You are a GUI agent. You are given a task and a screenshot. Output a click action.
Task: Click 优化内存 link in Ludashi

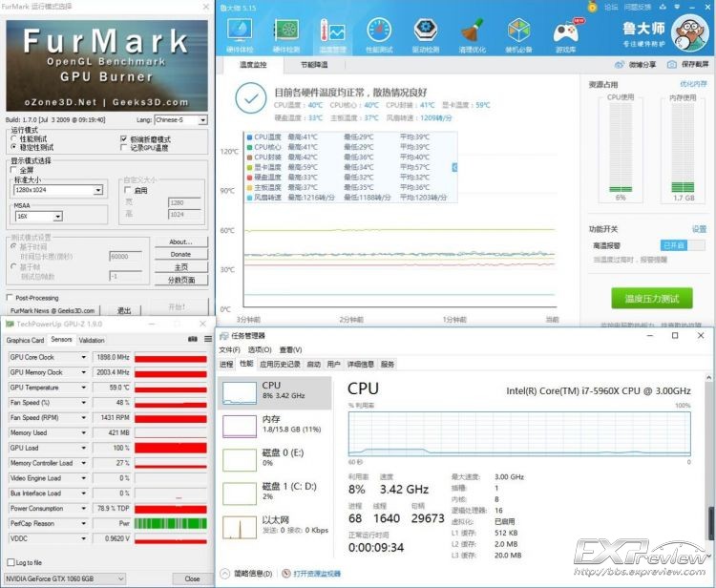(x=693, y=84)
